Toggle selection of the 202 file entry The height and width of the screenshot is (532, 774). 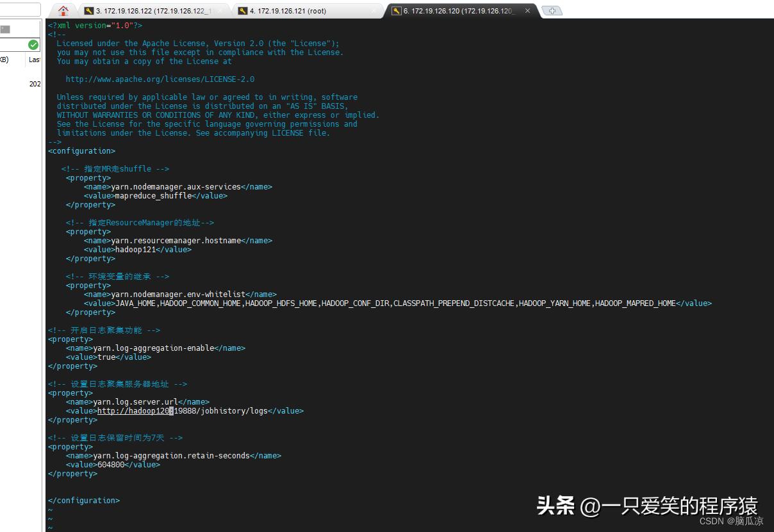tap(35, 83)
